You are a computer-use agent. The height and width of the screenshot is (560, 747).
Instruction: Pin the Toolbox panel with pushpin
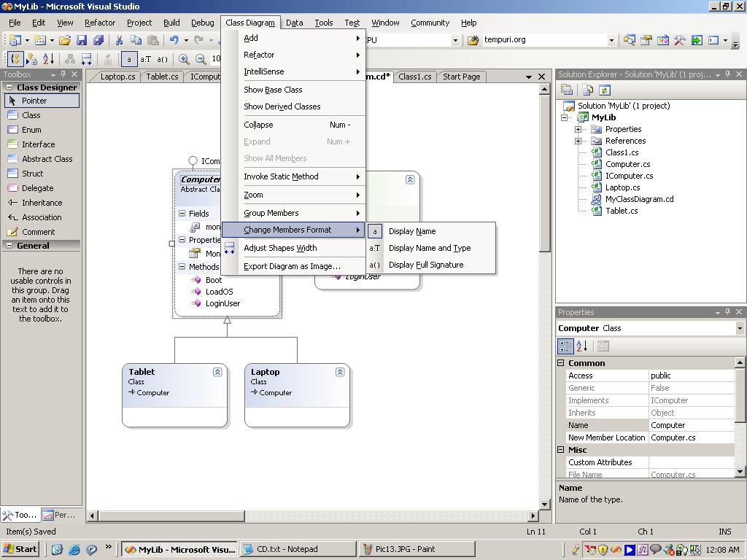63,74
